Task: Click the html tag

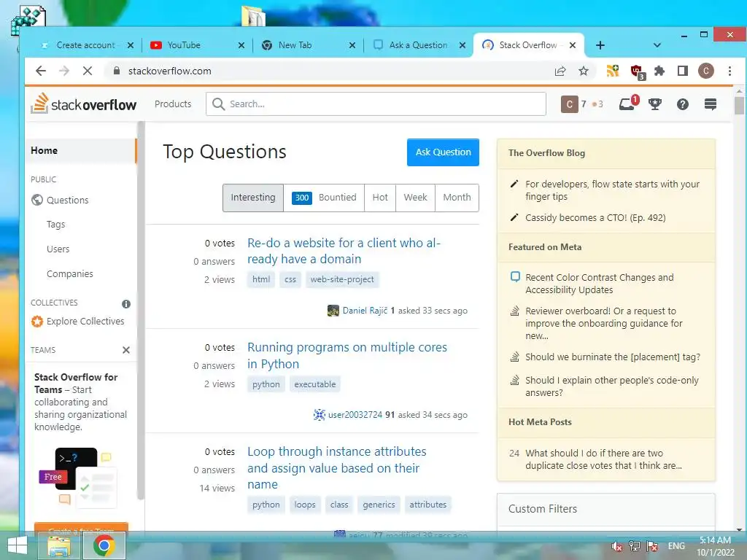Action: click(261, 279)
